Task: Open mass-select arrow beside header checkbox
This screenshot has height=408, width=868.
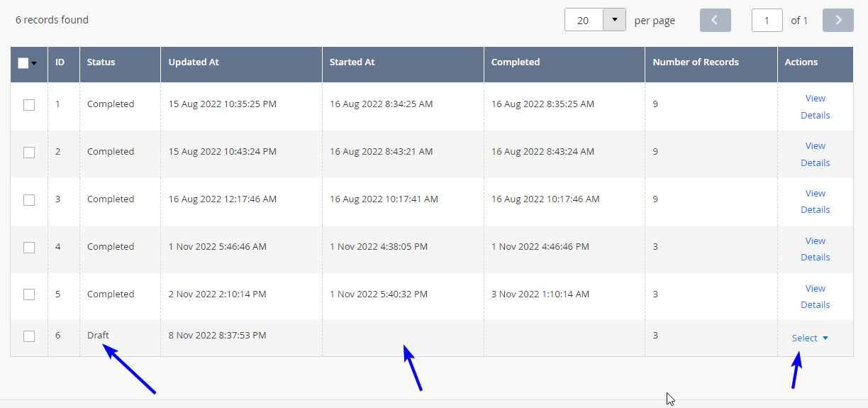Action: (34, 64)
